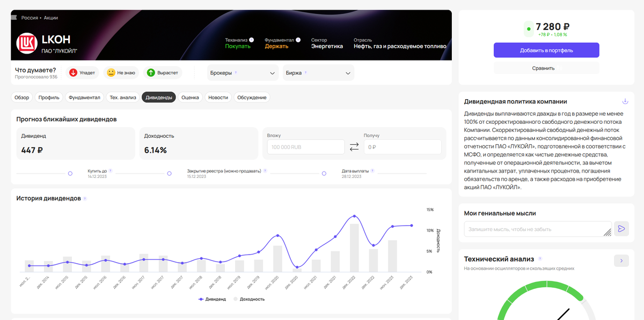This screenshot has height=320, width=644.
Task: Click the '7 280 ₽' share price
Action: [x=553, y=26]
